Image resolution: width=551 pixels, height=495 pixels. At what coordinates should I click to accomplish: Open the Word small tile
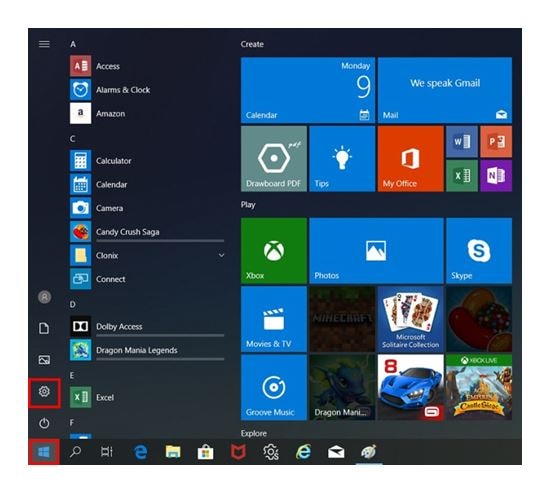click(x=462, y=142)
